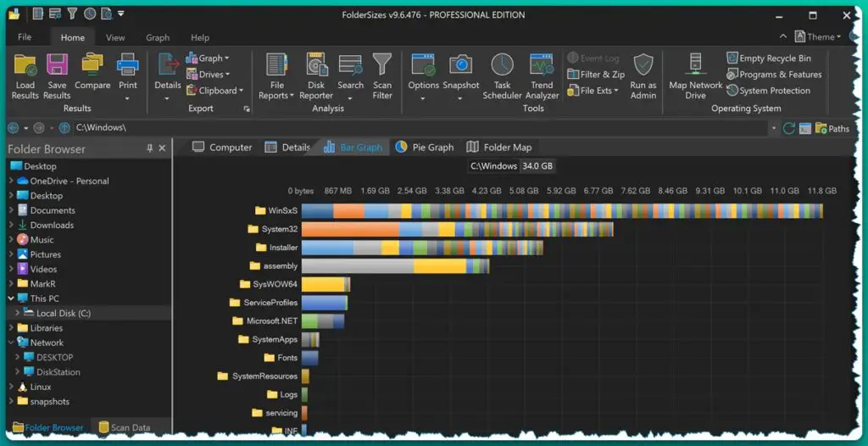This screenshot has width=868, height=446.
Task: Open the Graph ribbon tab
Action: point(158,38)
